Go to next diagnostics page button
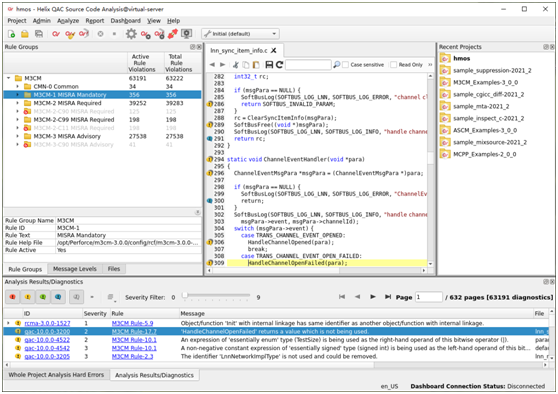Screen dimensions: 558x394 (373, 296)
